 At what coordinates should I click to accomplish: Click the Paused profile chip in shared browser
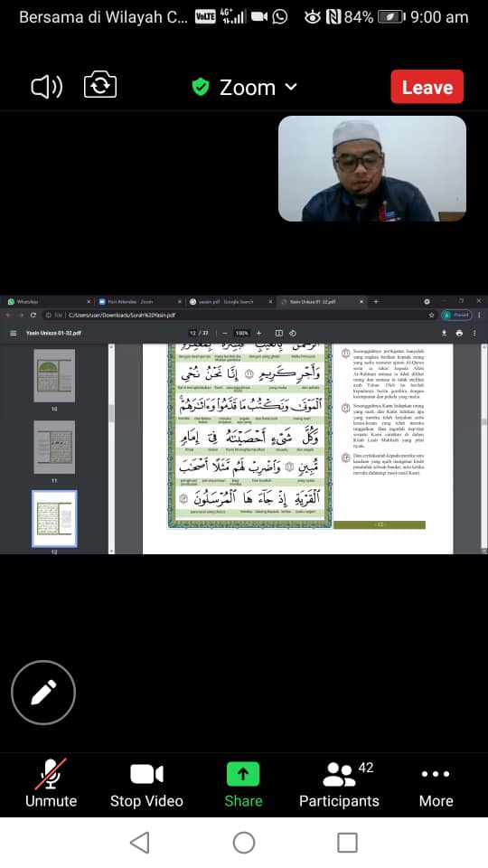click(456, 315)
